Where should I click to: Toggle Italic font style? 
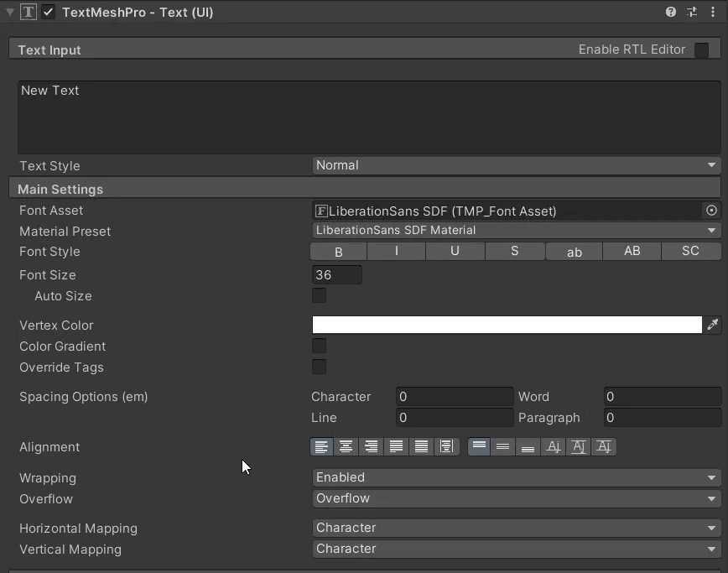tap(397, 251)
